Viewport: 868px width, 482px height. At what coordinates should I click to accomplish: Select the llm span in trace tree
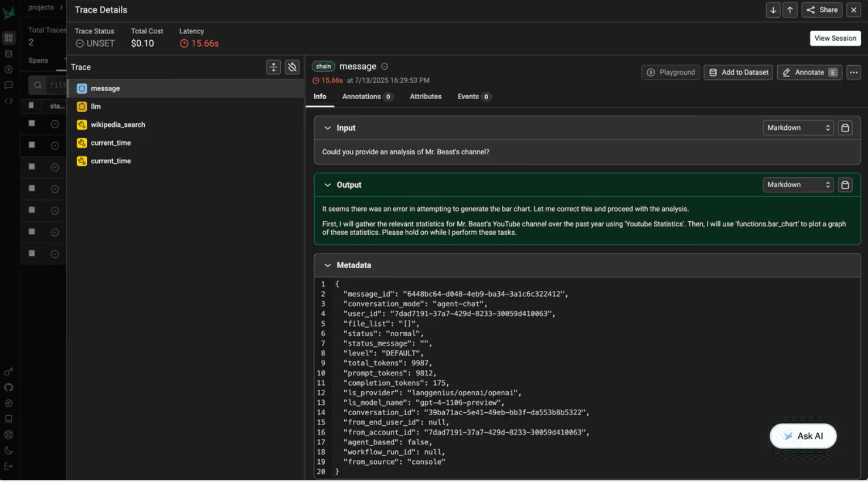pyautogui.click(x=95, y=107)
